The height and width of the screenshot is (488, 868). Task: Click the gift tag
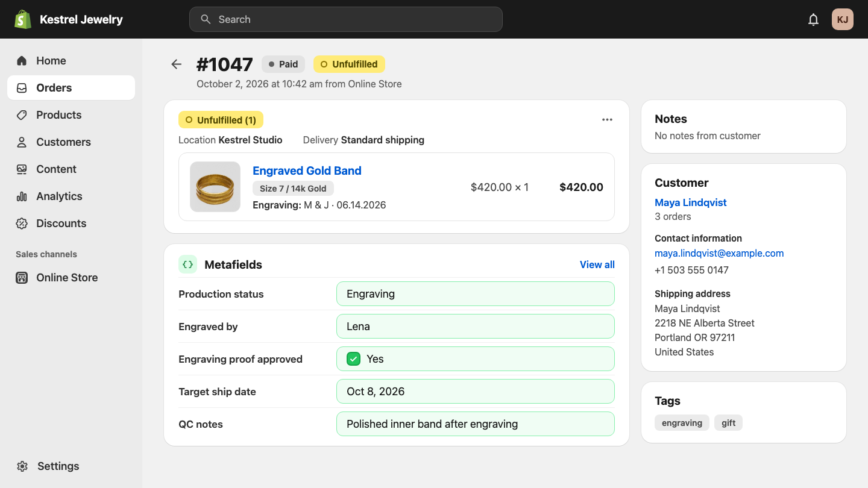coord(729,423)
